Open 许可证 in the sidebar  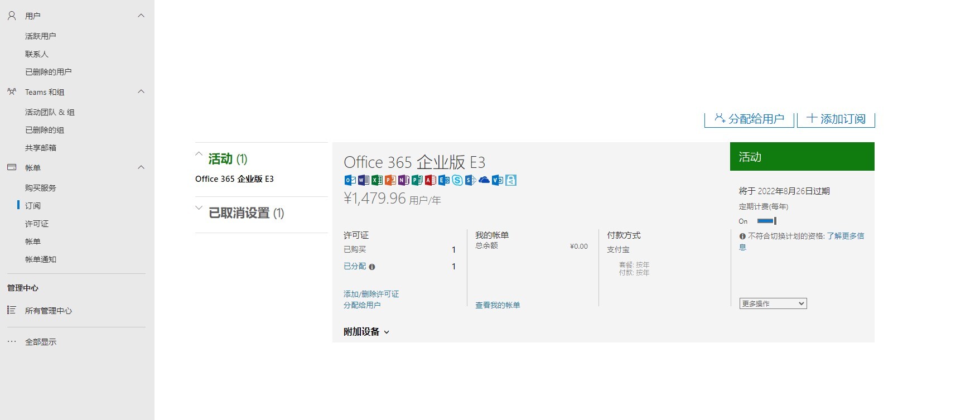coord(37,224)
